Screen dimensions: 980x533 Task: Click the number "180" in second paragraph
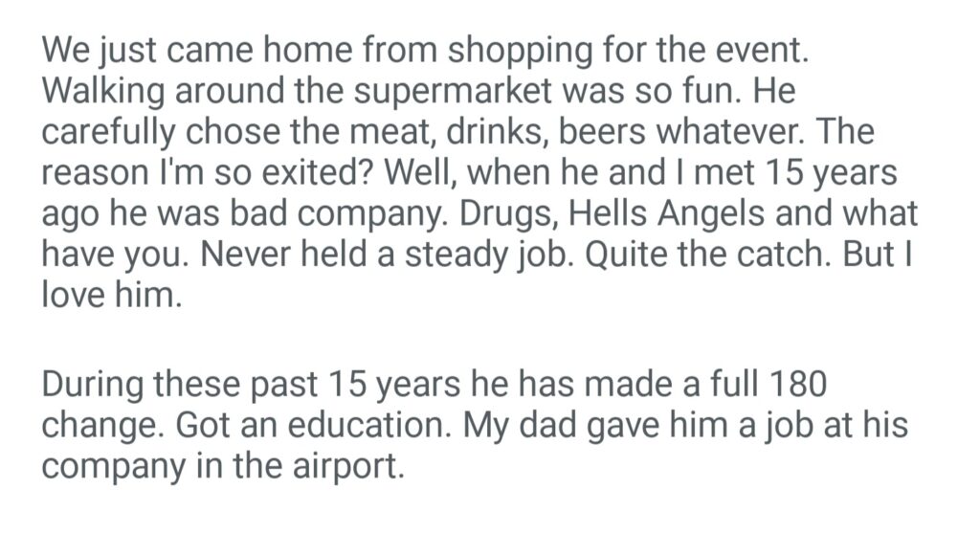pos(796,384)
